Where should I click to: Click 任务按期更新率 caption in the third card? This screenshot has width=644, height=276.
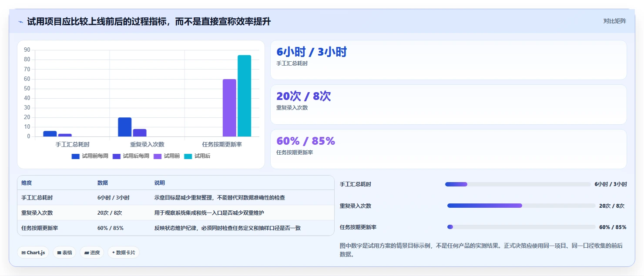point(295,153)
